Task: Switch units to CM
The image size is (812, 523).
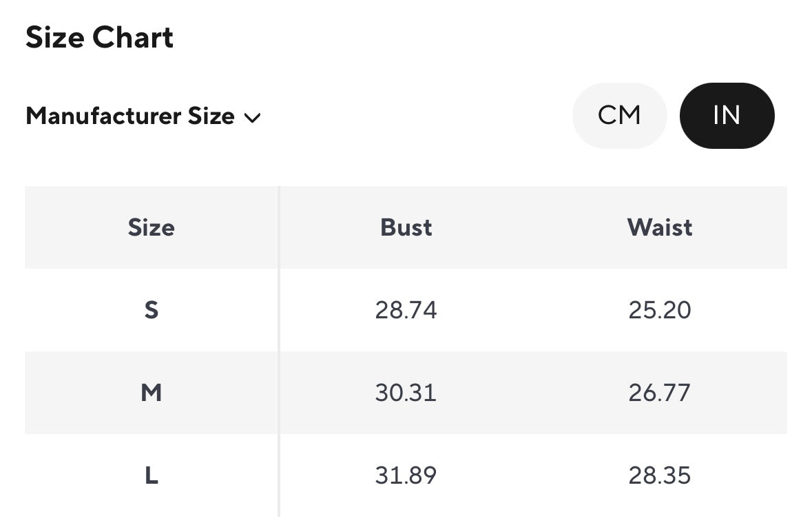Action: tap(619, 115)
